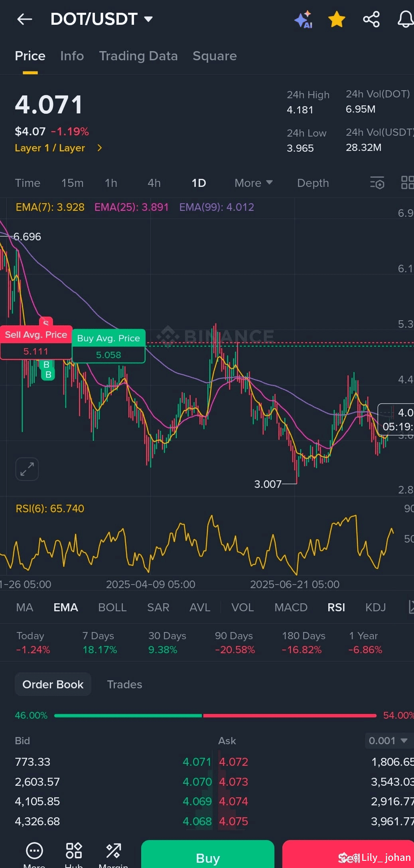The height and width of the screenshot is (868, 414).
Task: Select ask price 4.074
Action: click(x=234, y=801)
